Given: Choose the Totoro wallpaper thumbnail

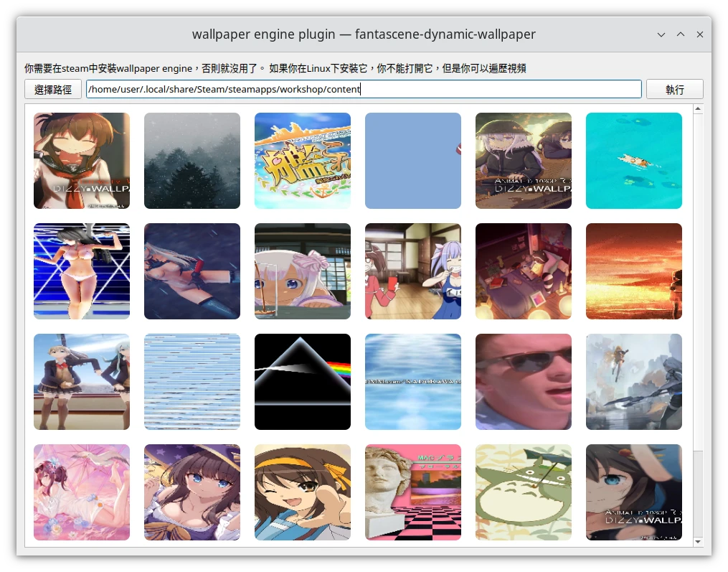Looking at the screenshot, I should (524, 492).
